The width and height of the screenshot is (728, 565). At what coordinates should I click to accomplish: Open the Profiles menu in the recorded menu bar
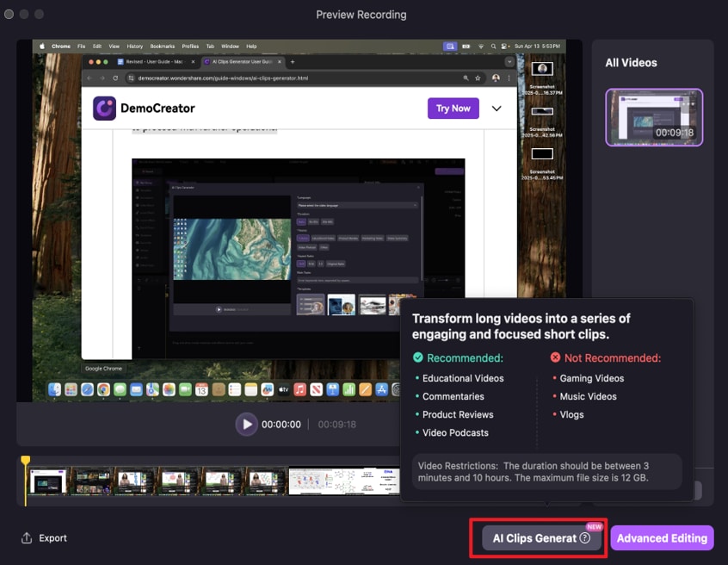pyautogui.click(x=190, y=47)
